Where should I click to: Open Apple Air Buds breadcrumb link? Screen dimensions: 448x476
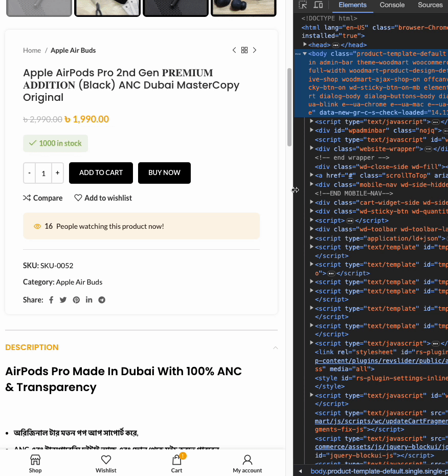[x=73, y=50]
